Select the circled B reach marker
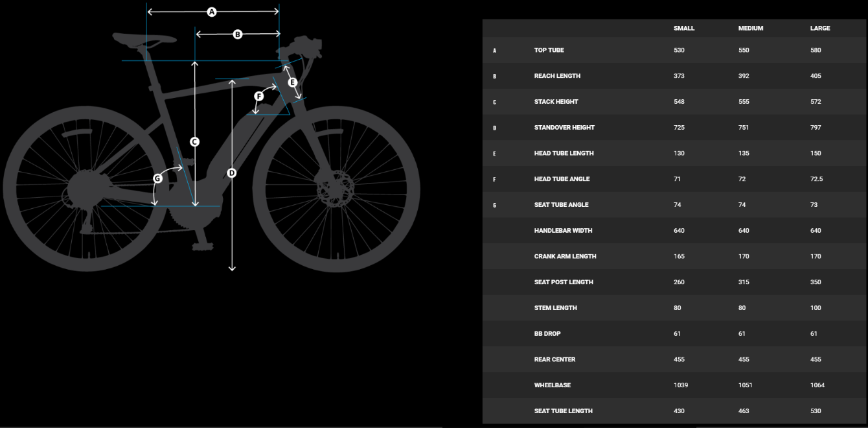The image size is (868, 428). point(237,34)
